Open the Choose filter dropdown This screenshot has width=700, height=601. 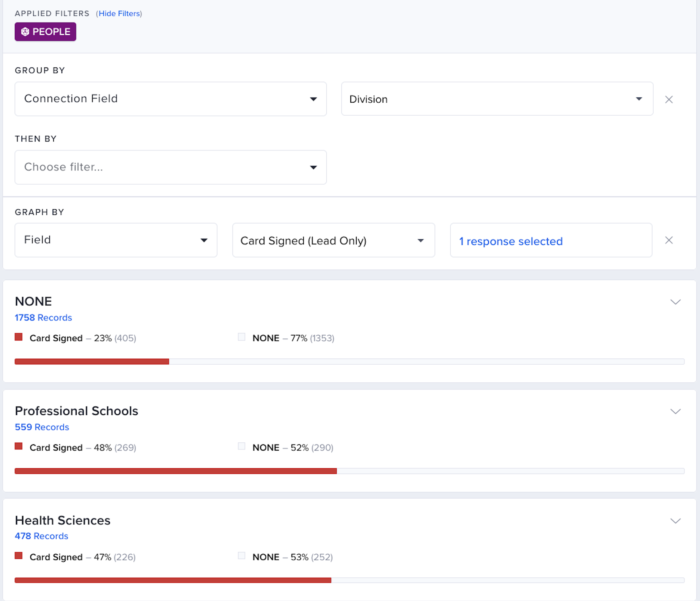coord(171,167)
